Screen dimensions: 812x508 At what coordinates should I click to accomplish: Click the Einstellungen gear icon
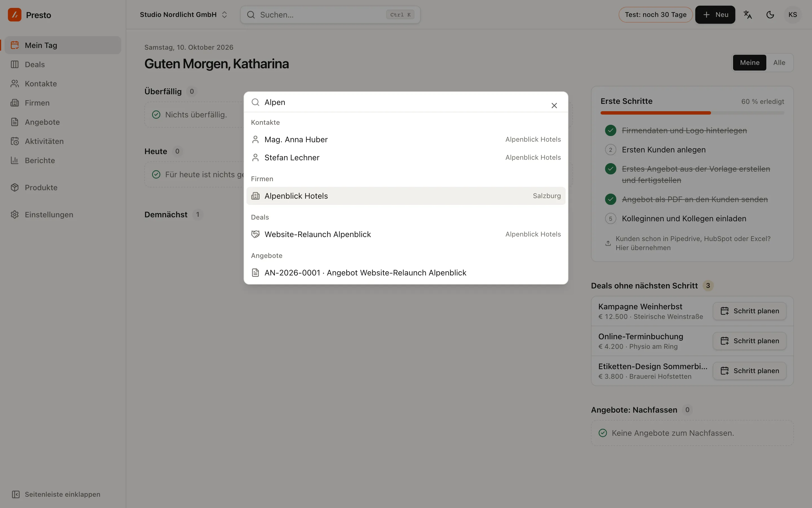14,215
